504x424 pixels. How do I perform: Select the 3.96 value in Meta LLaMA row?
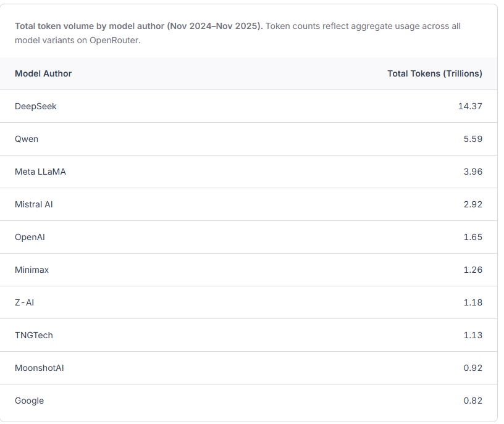click(472, 172)
